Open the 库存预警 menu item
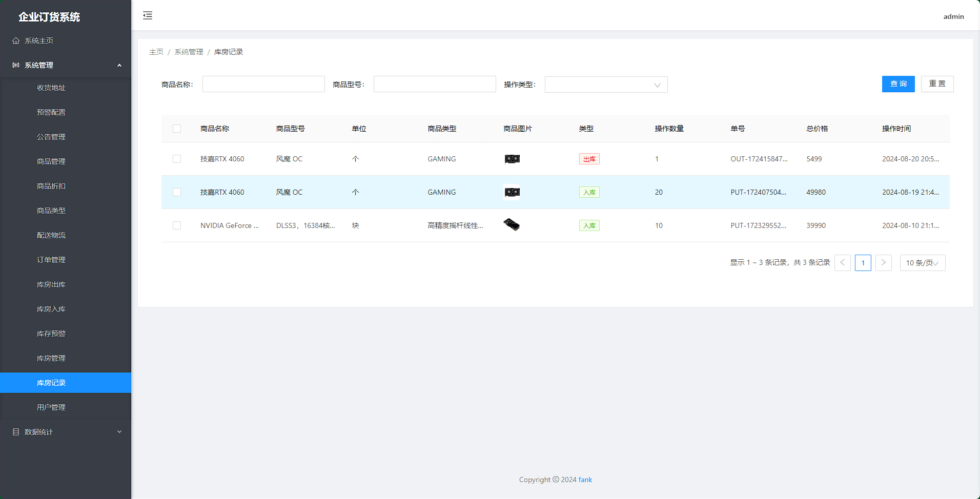Viewport: 980px width, 499px height. coord(66,334)
